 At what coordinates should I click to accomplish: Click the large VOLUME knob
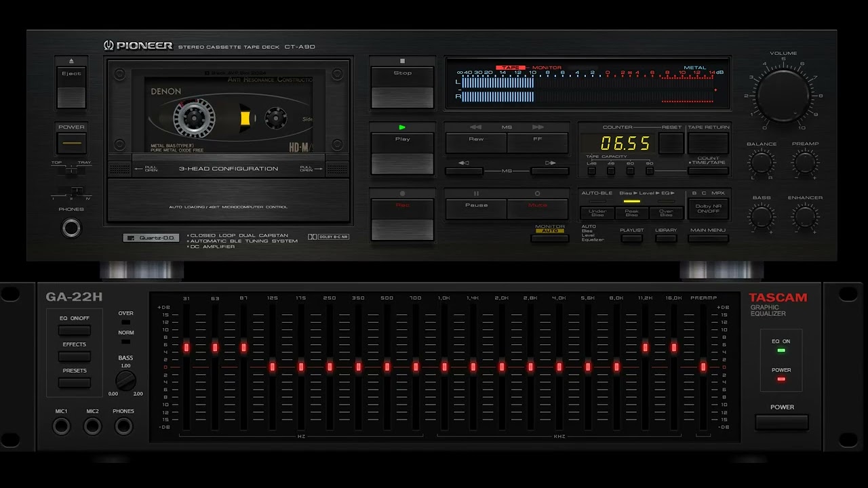(783, 96)
